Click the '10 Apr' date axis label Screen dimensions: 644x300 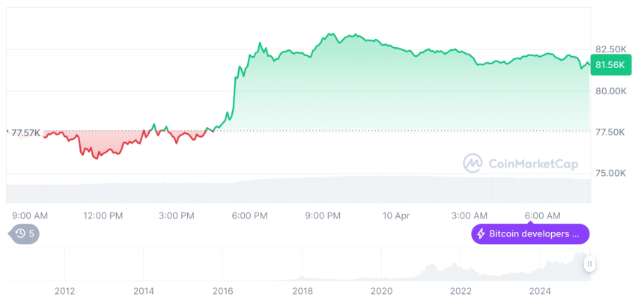coord(396,215)
